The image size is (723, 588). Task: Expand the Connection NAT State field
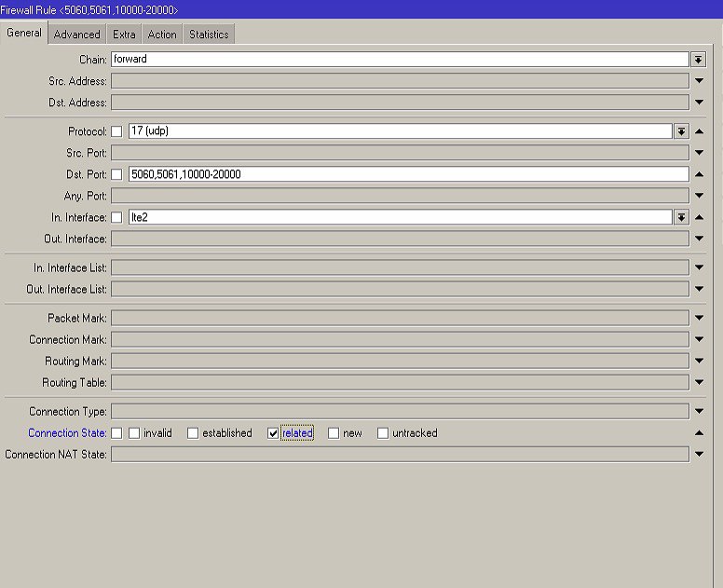pos(699,454)
